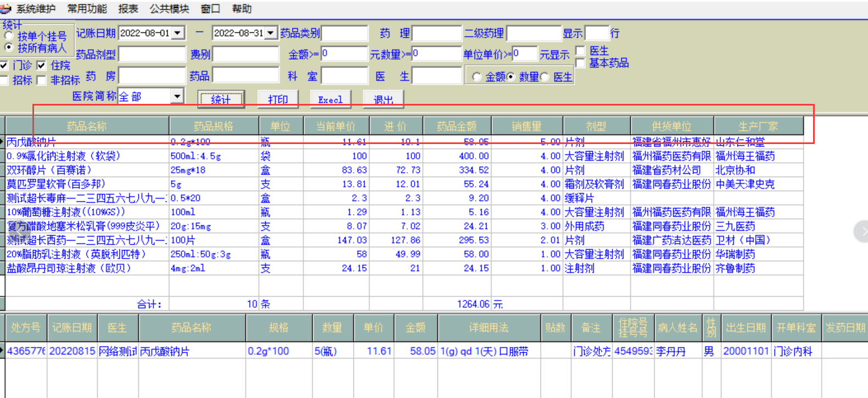The width and height of the screenshot is (868, 398).
Task: Click the 处方号 column header
Action: click(x=26, y=328)
